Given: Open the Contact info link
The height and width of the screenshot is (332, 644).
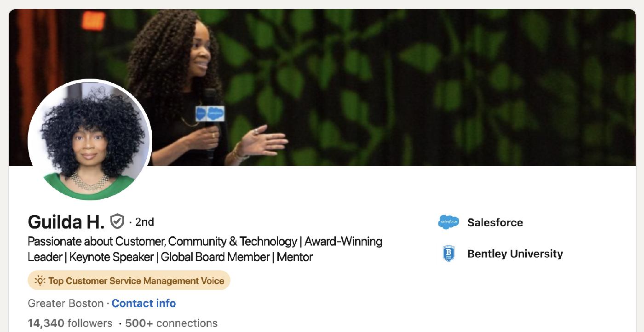Looking at the screenshot, I should tap(144, 303).
